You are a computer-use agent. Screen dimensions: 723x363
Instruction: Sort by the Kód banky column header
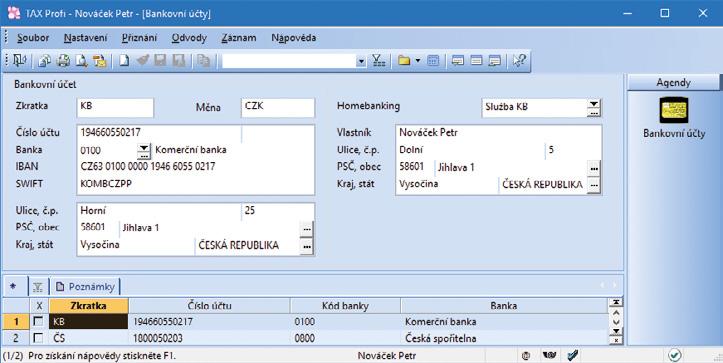(345, 306)
